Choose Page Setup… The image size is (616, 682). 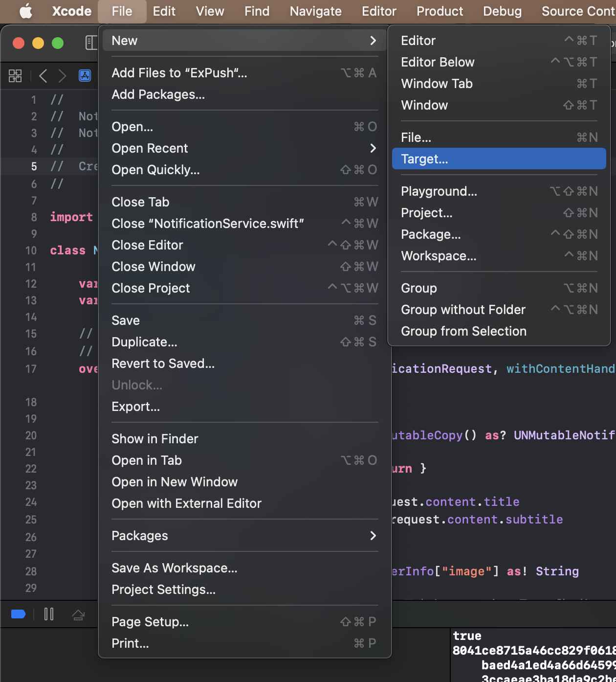[245, 622]
